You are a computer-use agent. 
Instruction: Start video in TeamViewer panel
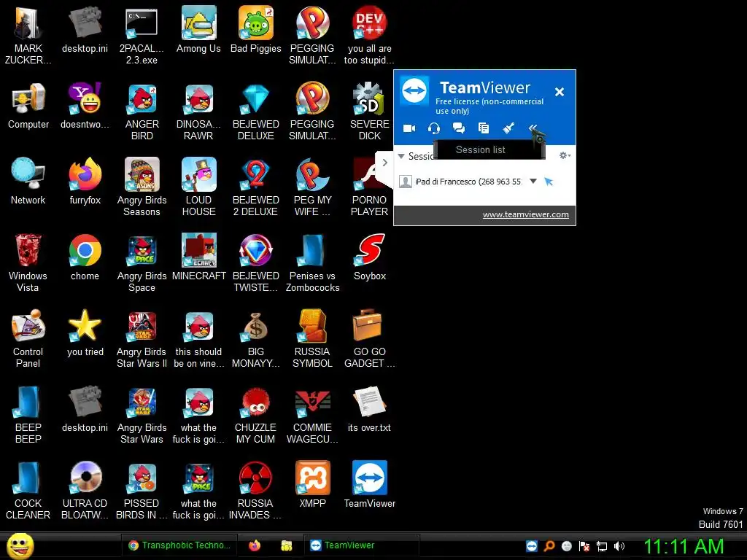tap(409, 128)
